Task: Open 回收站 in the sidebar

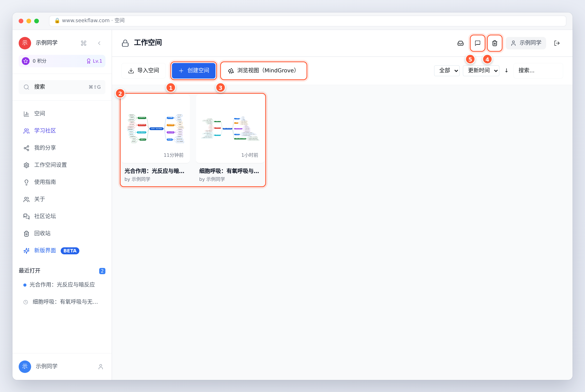Action: coord(62,234)
